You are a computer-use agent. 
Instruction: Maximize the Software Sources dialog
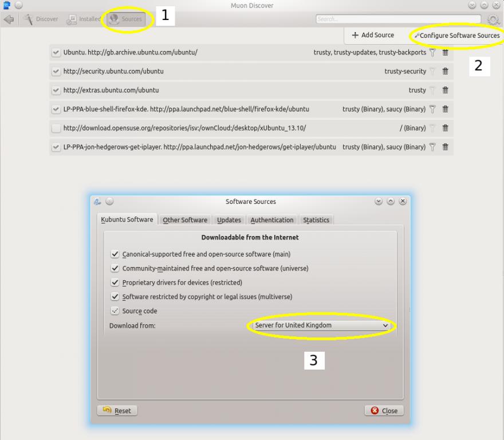point(391,201)
